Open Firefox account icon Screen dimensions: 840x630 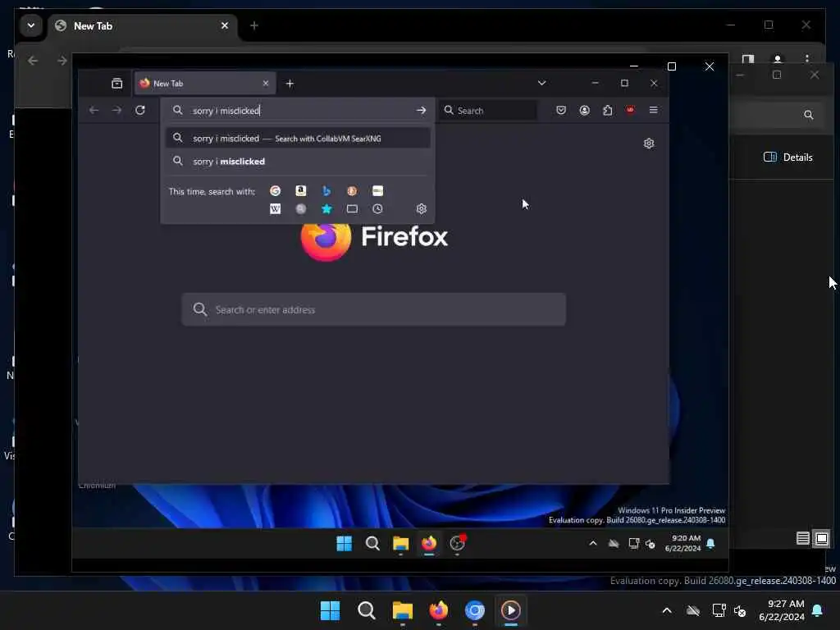pos(584,111)
